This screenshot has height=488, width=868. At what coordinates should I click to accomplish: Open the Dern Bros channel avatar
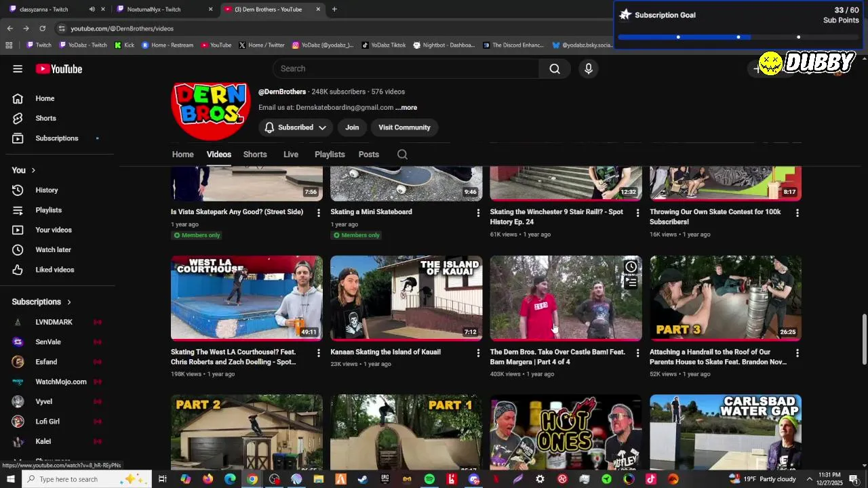pos(211,110)
